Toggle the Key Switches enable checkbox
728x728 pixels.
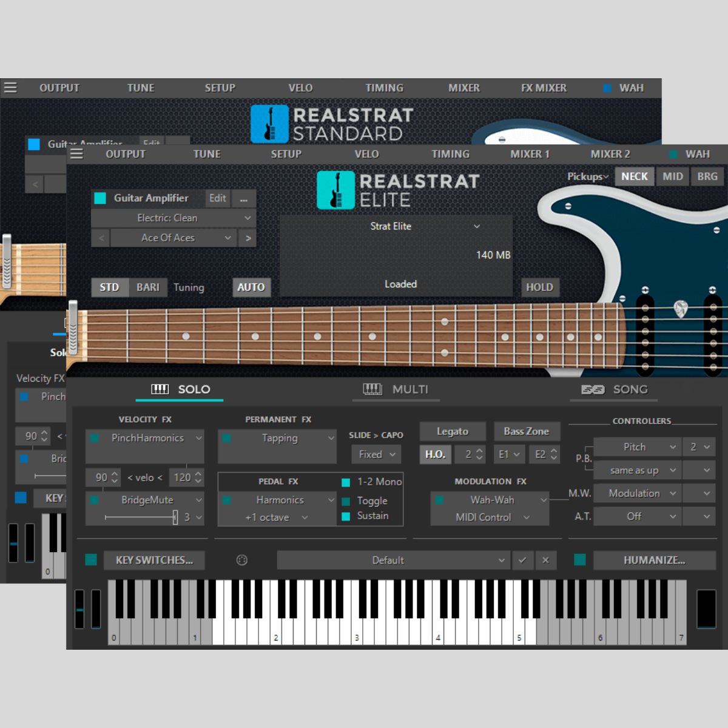[x=91, y=559]
